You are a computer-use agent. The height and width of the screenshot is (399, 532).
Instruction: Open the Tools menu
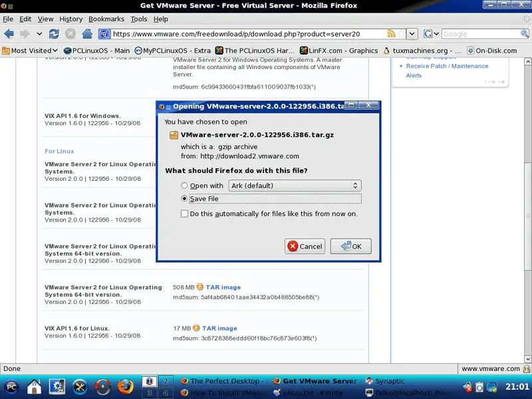139,19
